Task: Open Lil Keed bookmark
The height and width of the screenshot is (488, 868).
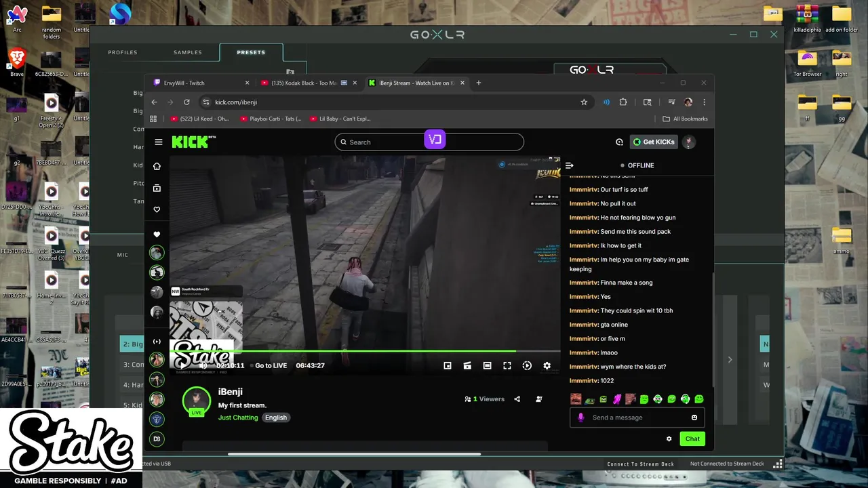Action: pos(199,119)
